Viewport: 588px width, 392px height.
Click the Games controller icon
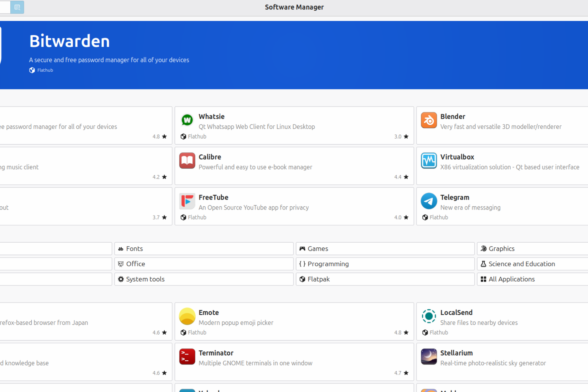pyautogui.click(x=302, y=249)
